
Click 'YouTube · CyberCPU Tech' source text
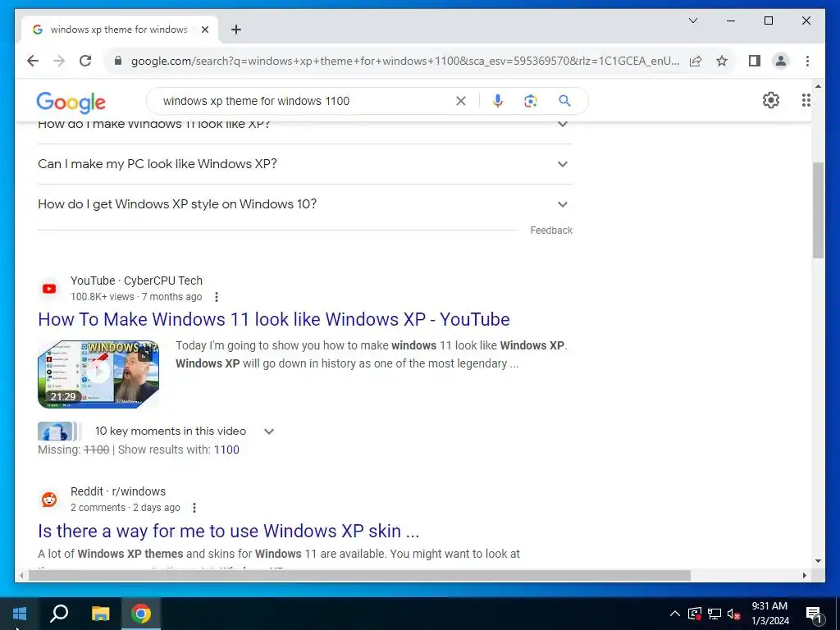pos(137,281)
